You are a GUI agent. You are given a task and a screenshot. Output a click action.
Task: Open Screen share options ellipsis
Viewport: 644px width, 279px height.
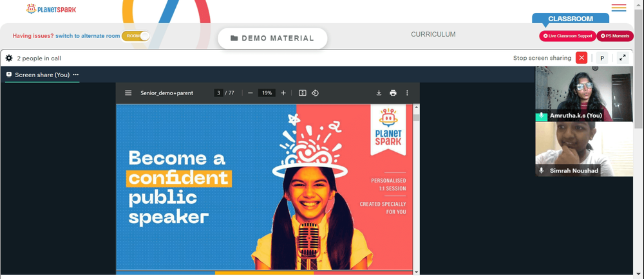[75, 75]
